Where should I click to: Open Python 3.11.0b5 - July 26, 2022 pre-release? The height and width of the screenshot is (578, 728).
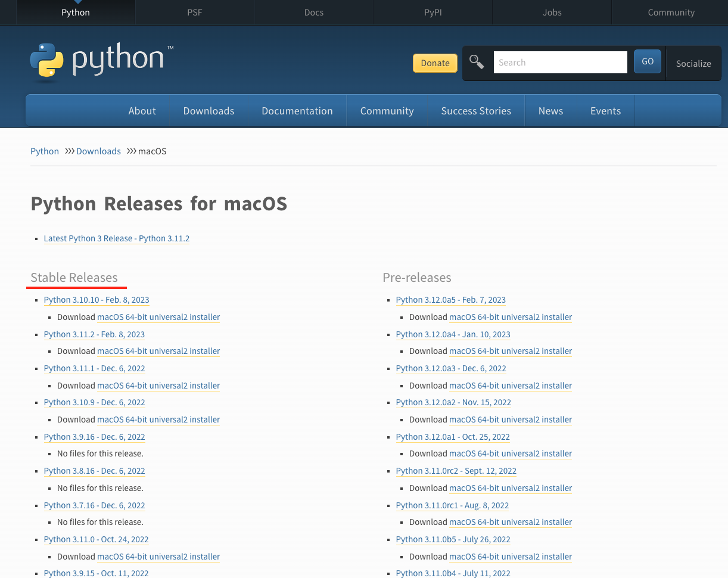(x=453, y=539)
